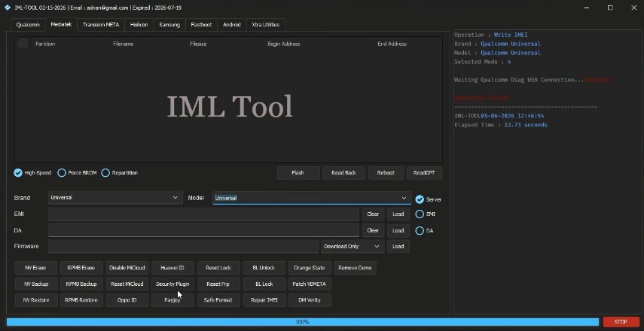Click the NV Backup button
Image resolution: width=644 pixels, height=331 pixels.
pyautogui.click(x=36, y=284)
